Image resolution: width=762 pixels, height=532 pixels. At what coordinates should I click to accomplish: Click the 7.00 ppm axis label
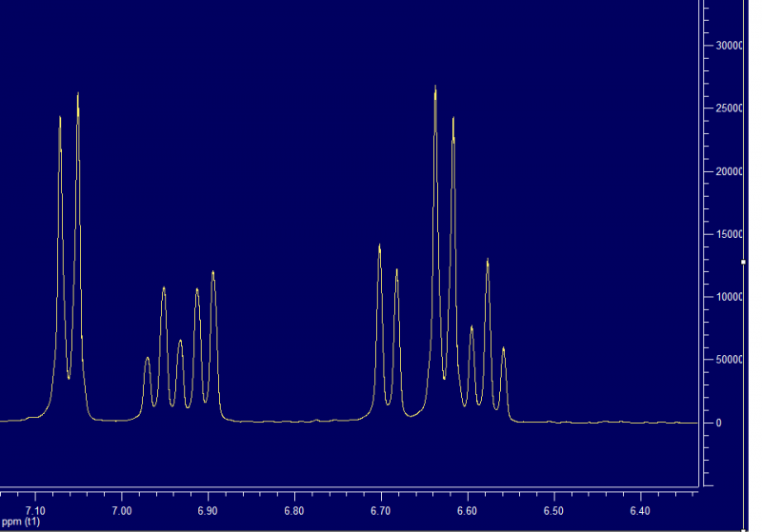(x=122, y=511)
